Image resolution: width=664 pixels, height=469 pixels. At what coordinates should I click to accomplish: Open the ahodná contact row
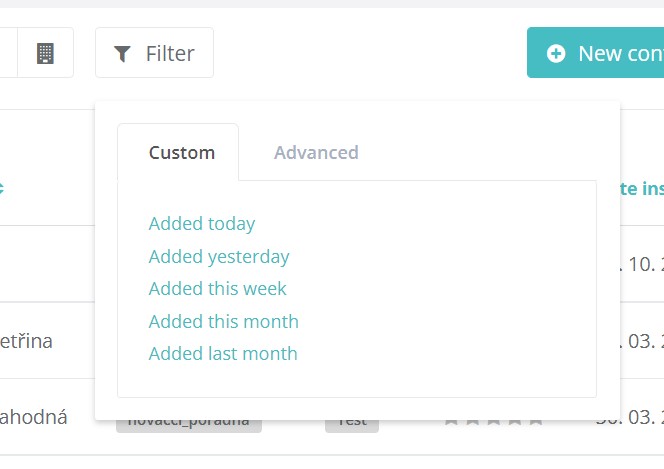coord(33,417)
